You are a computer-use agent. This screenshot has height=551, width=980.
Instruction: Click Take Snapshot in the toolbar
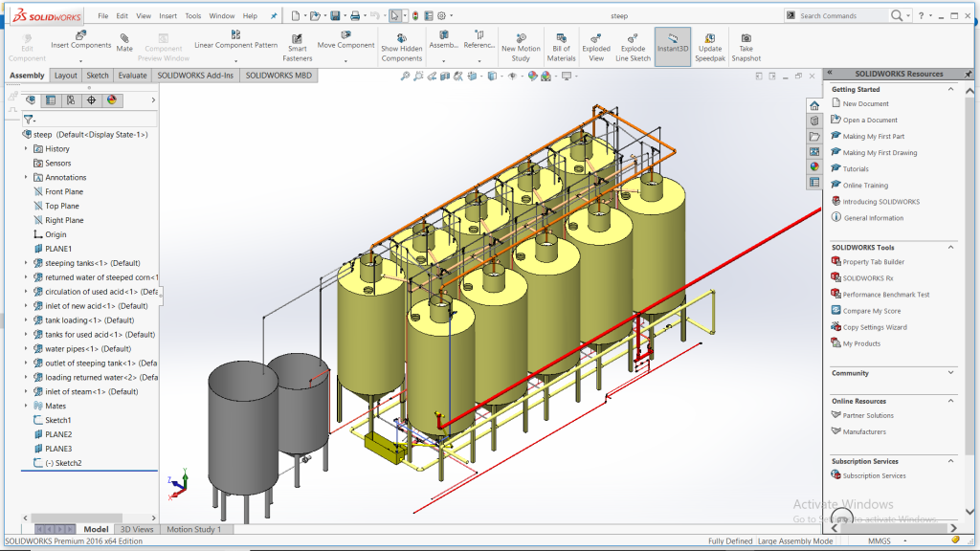746,38
